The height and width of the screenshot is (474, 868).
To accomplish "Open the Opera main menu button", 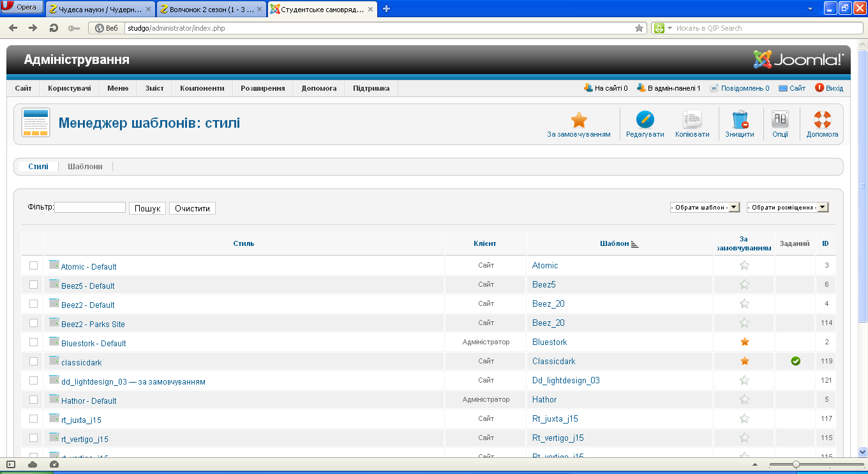I will [x=22, y=7].
